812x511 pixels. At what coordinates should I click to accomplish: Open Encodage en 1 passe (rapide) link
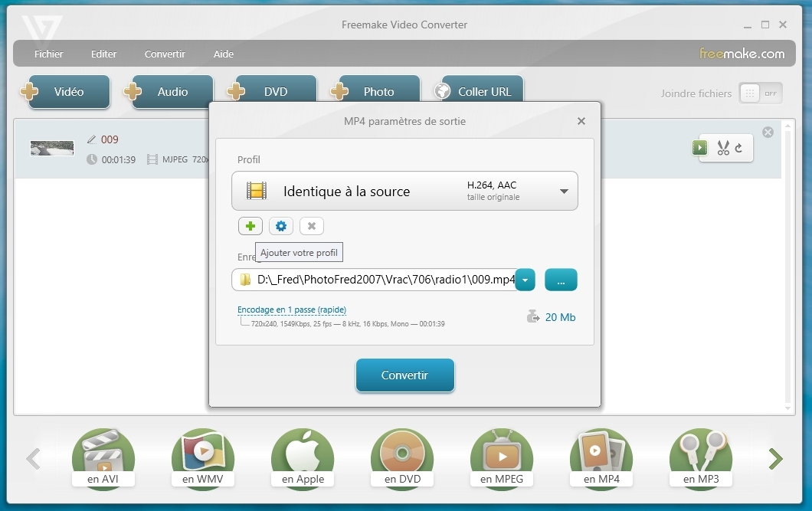(x=292, y=310)
